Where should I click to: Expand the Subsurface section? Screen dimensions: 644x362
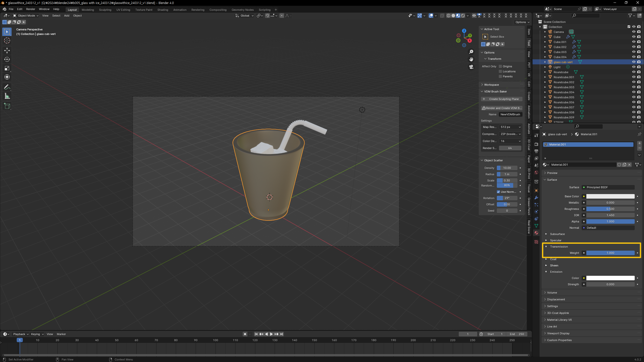tap(546, 234)
